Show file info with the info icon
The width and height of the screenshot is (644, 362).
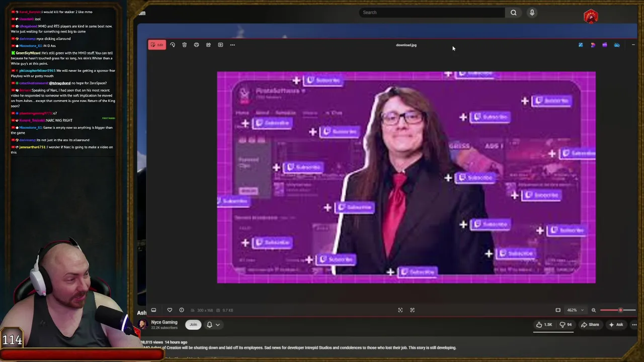(182, 310)
